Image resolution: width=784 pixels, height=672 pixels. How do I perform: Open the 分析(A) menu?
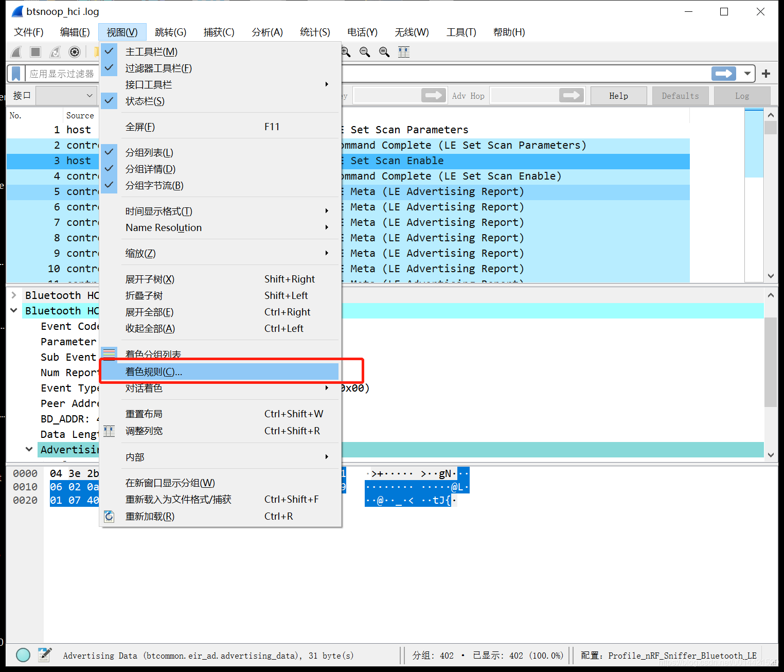pyautogui.click(x=268, y=32)
